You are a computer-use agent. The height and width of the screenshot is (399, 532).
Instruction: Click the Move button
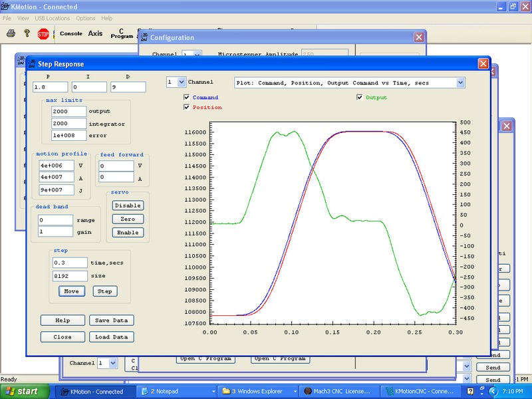[71, 291]
